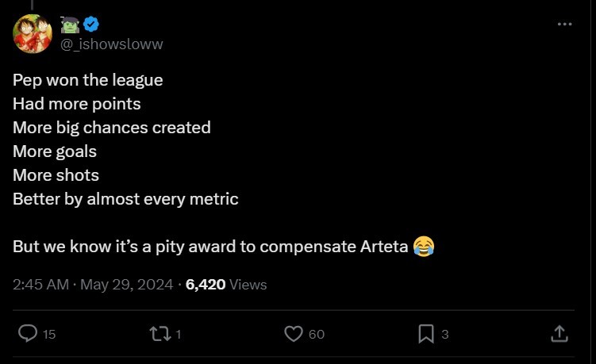Open the author's profile picture avatar
Image resolution: width=596 pixels, height=364 pixels.
coord(33,34)
